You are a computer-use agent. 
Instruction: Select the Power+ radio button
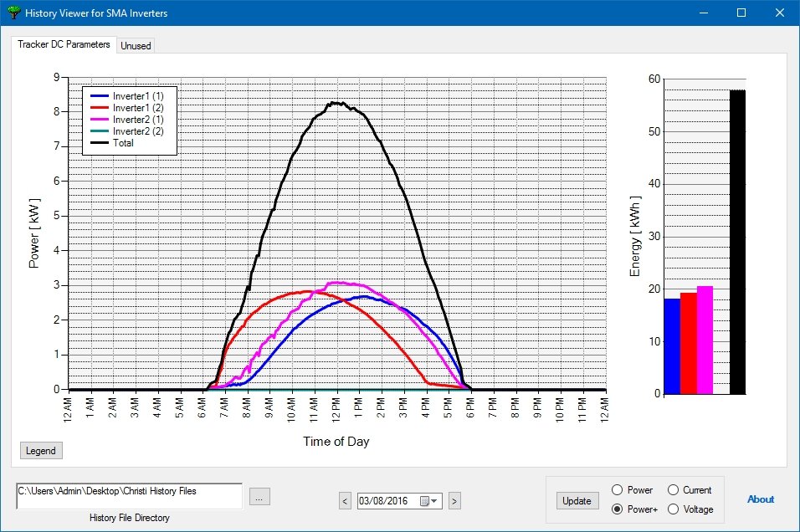[617, 509]
